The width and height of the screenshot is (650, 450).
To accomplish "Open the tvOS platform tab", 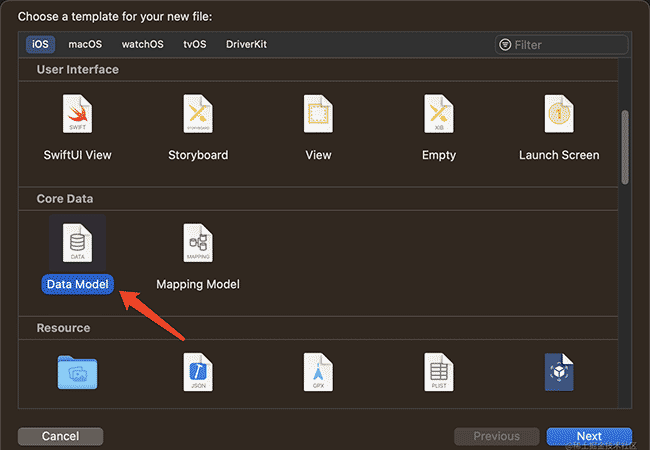I will (x=195, y=44).
